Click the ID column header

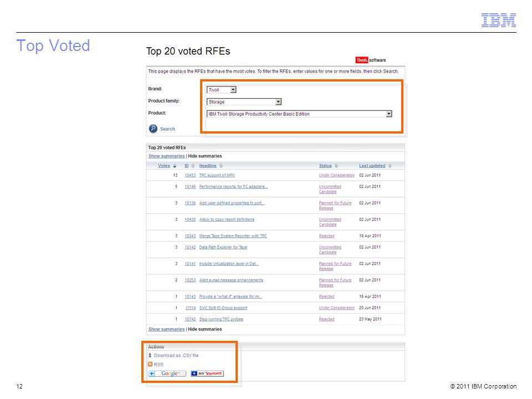(x=187, y=166)
